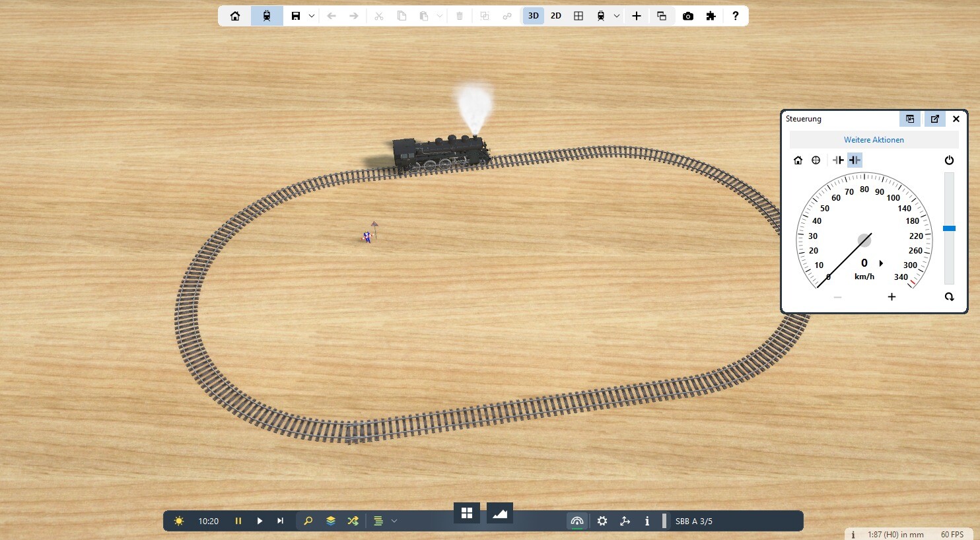
Task: Toggle the train simulation mode button
Action: tap(267, 16)
